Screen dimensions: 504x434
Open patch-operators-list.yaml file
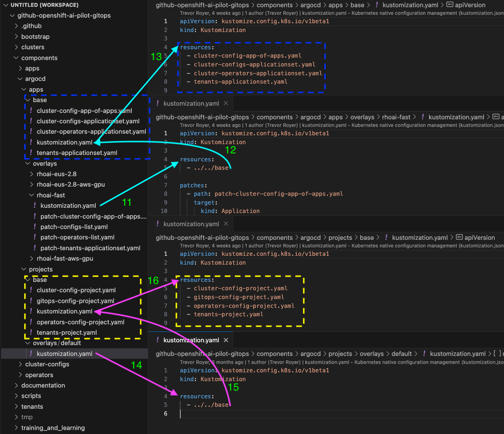pos(77,237)
